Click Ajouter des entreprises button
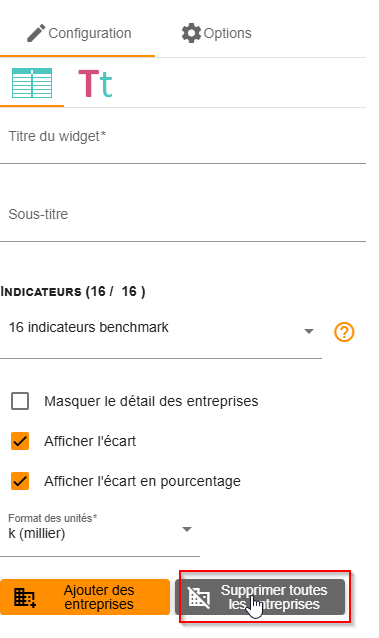The height and width of the screenshot is (638, 379). [x=85, y=597]
